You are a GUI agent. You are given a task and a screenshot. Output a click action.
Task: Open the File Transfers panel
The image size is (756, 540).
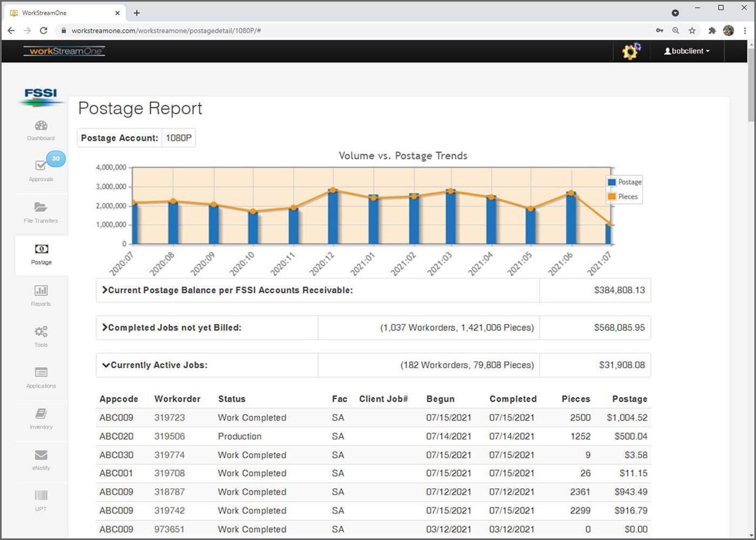40,211
